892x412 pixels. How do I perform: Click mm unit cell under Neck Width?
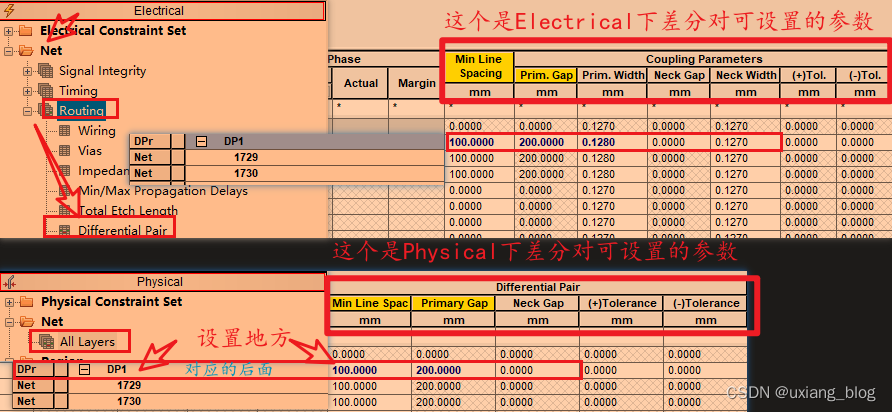pyautogui.click(x=745, y=92)
